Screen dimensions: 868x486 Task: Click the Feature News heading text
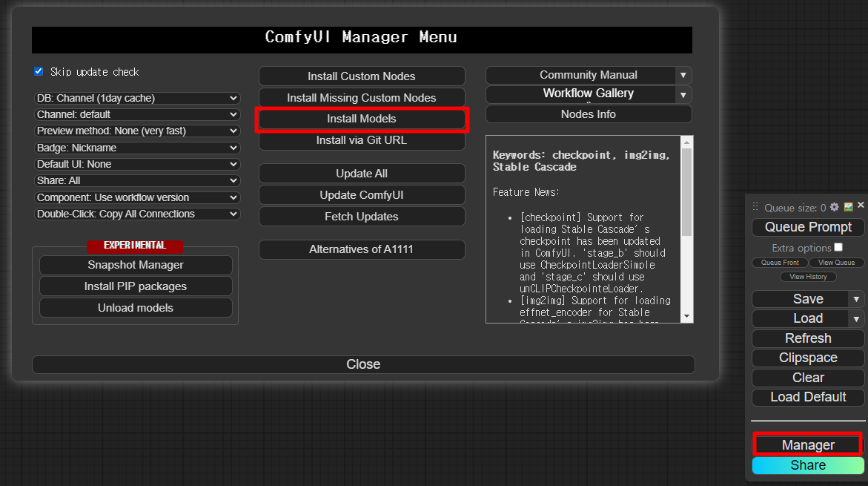pos(526,192)
